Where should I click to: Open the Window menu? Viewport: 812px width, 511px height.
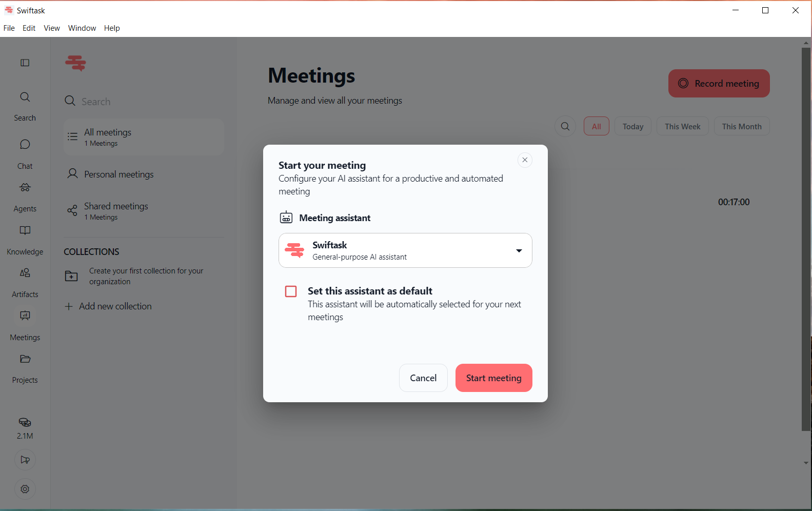82,28
